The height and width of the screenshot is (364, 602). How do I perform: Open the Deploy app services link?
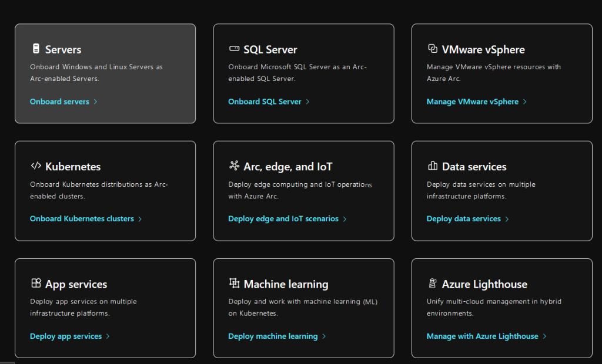[66, 336]
